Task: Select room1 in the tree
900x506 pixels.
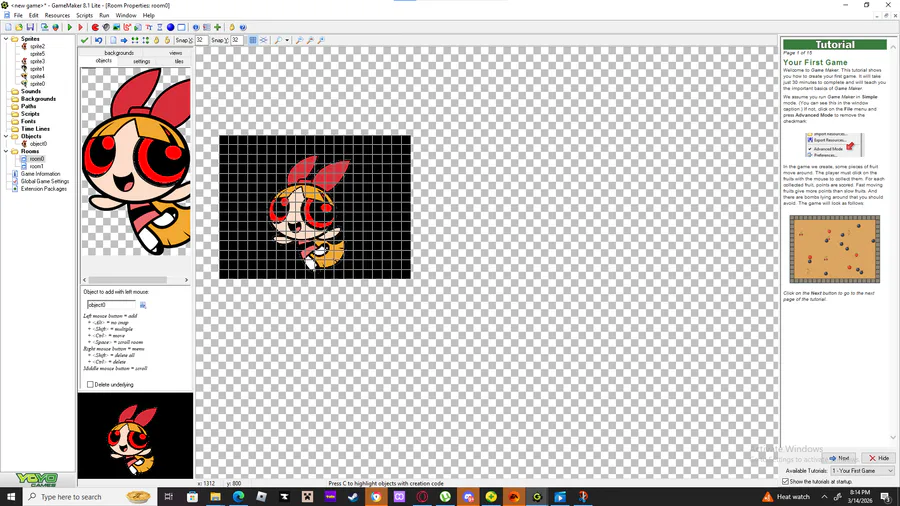Action: [36, 166]
